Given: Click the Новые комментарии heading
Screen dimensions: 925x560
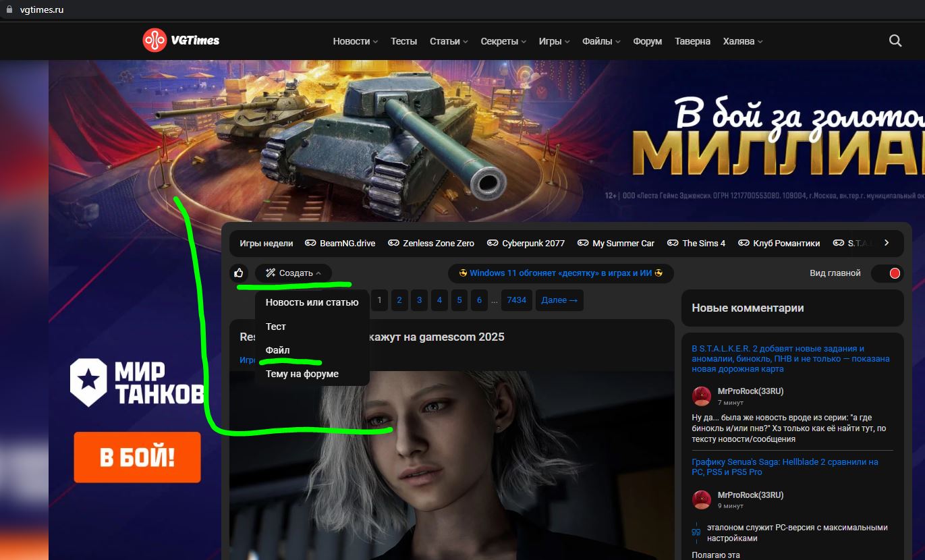Looking at the screenshot, I should click(x=748, y=308).
